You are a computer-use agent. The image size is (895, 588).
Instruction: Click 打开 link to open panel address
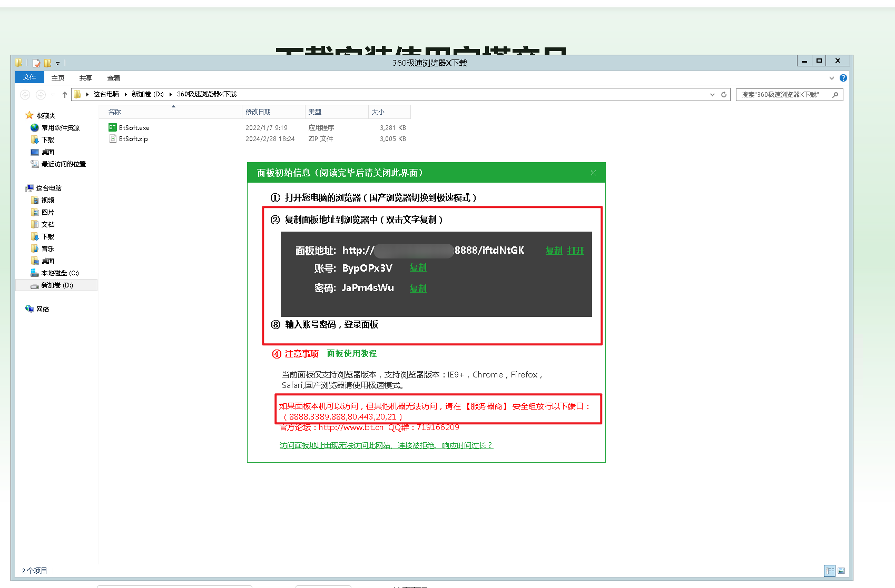(x=576, y=251)
